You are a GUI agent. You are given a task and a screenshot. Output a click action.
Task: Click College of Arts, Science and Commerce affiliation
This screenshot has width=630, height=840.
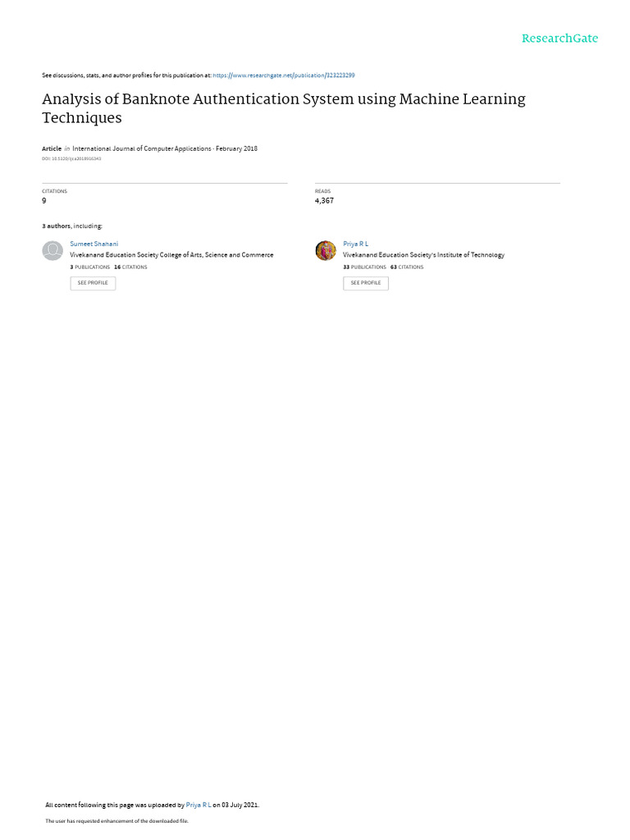171,255
